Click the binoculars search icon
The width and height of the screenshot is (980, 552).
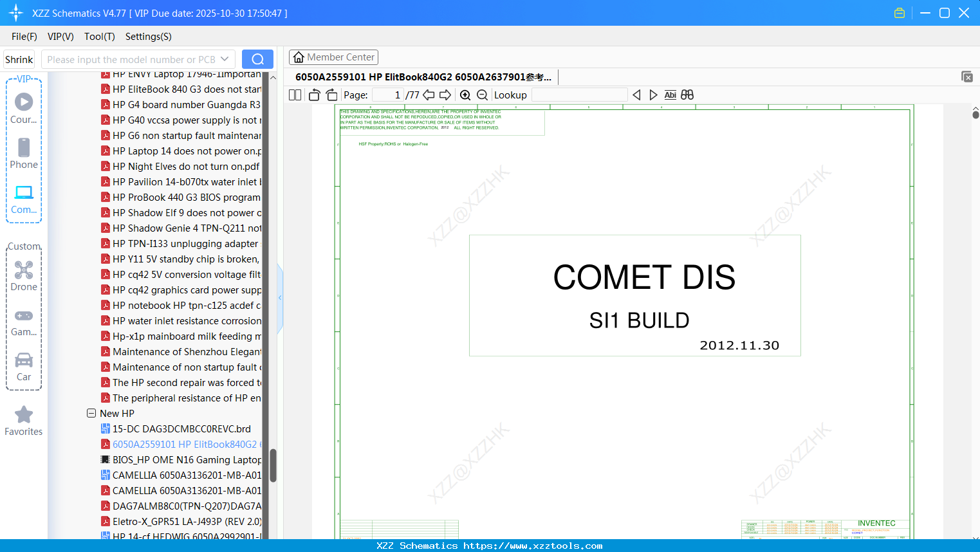pos(687,95)
